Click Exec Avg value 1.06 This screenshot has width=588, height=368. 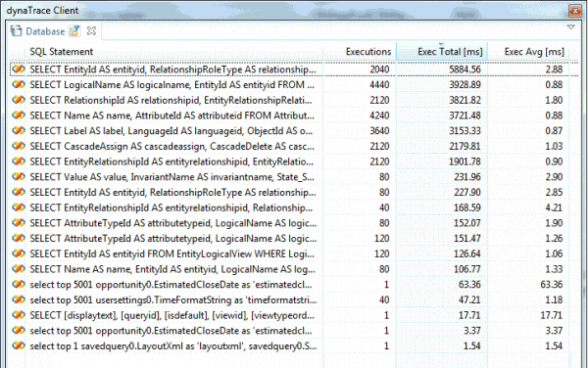pyautogui.click(x=554, y=253)
